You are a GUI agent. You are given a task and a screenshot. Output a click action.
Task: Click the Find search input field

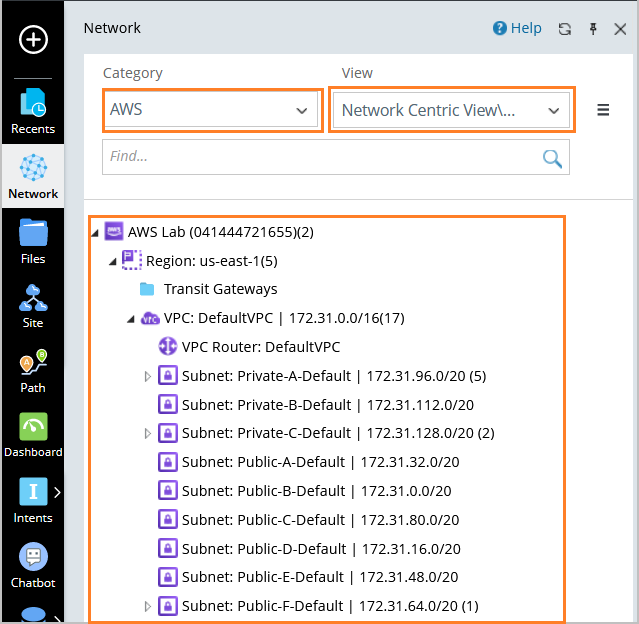[320, 157]
